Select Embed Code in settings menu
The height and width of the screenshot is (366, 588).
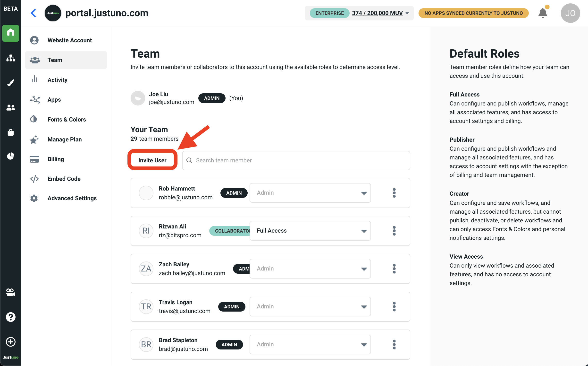point(64,179)
